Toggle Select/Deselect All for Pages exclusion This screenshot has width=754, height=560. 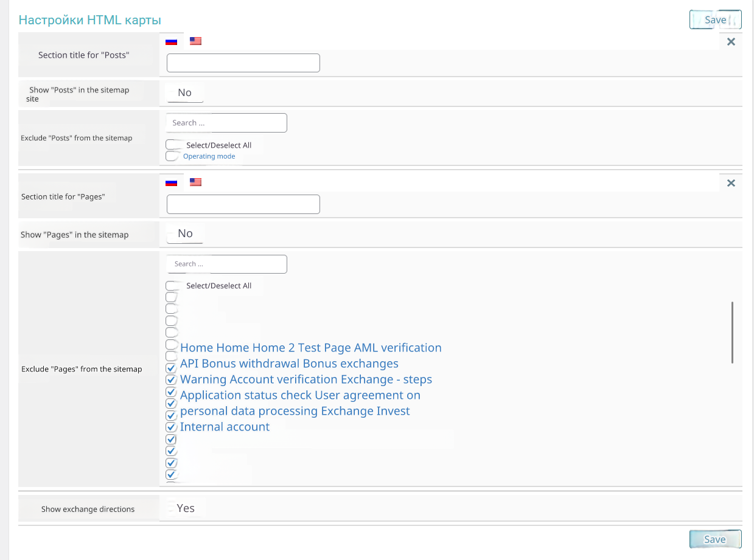tap(172, 286)
